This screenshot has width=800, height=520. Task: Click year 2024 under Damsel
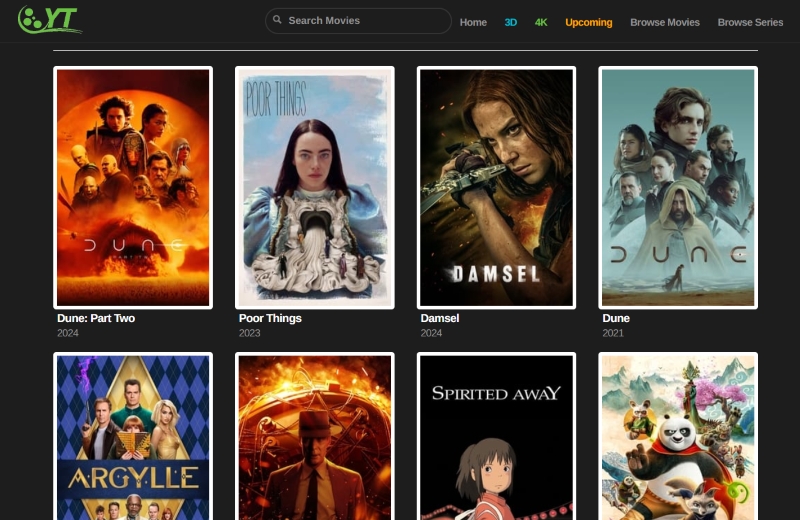431,333
